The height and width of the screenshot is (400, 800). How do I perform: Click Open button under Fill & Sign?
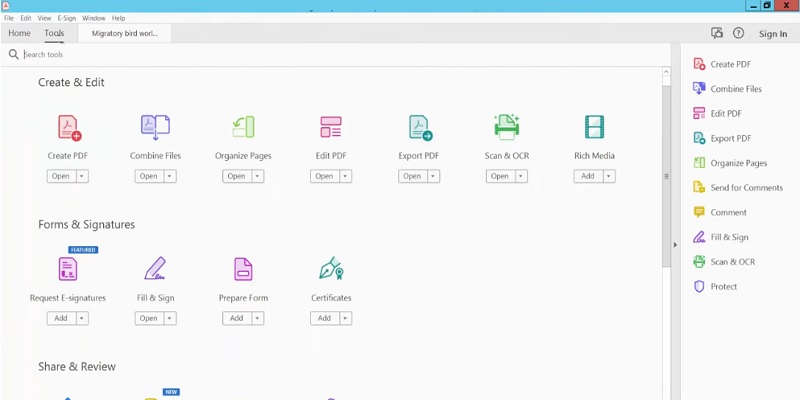149,318
